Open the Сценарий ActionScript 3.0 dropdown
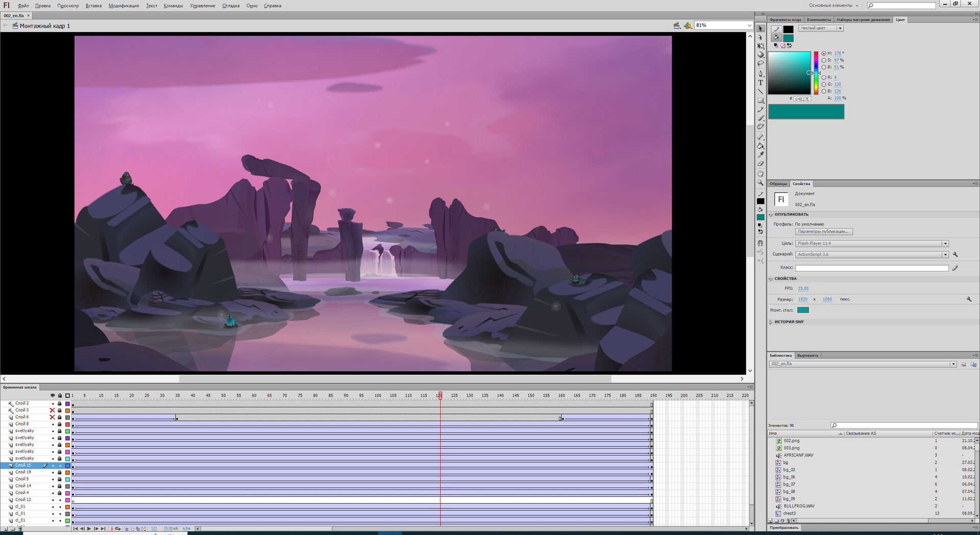This screenshot has height=535, width=980. coord(872,254)
